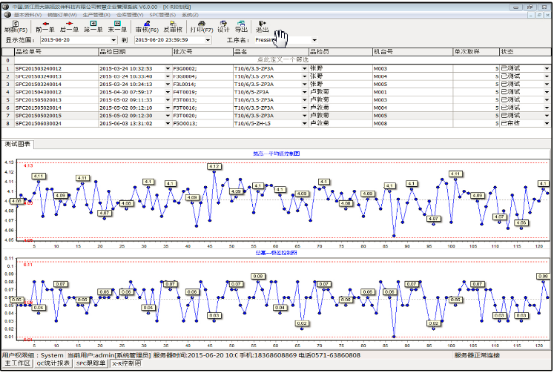554x373 pixels.
Task: Expand date dropdown in row SPC201504300012
Action: tap(168, 92)
